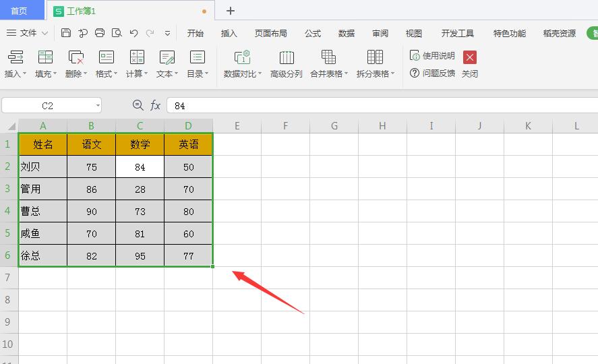Click the 删除 tool icon
The image size is (598, 364).
[76, 57]
